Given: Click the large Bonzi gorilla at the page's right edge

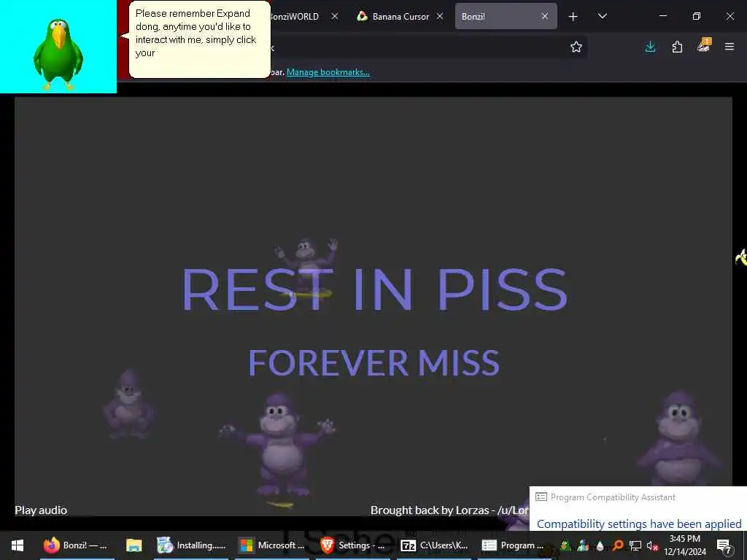Looking at the screenshot, I should 679,438.
